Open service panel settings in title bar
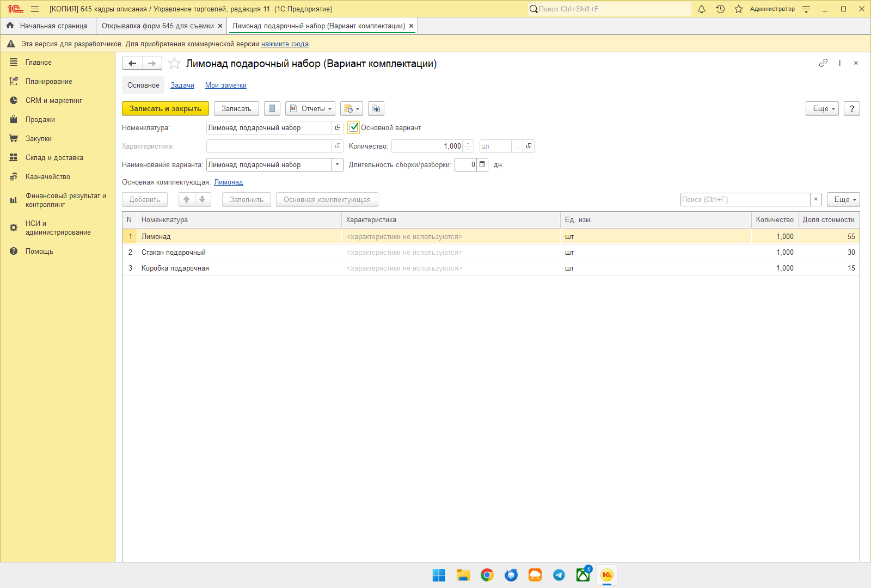Viewport: 871px width, 588px height. pos(806,9)
